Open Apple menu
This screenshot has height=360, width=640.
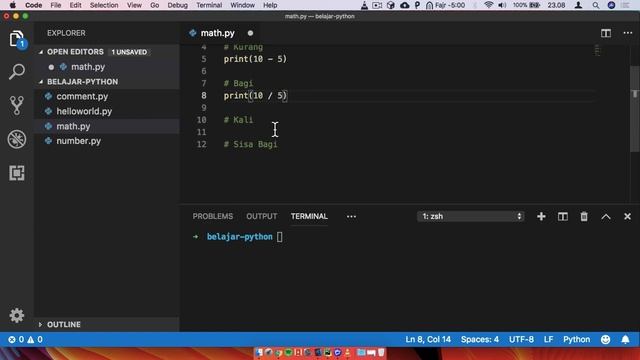pos(13,5)
